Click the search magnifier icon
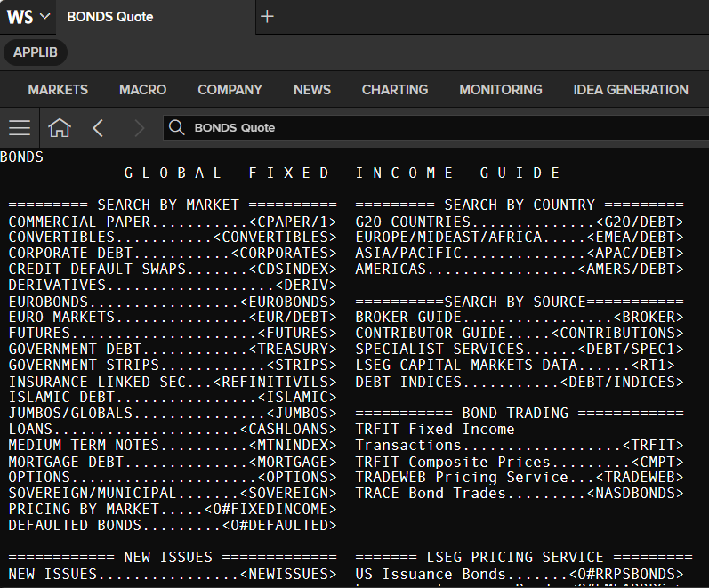 coord(176,127)
